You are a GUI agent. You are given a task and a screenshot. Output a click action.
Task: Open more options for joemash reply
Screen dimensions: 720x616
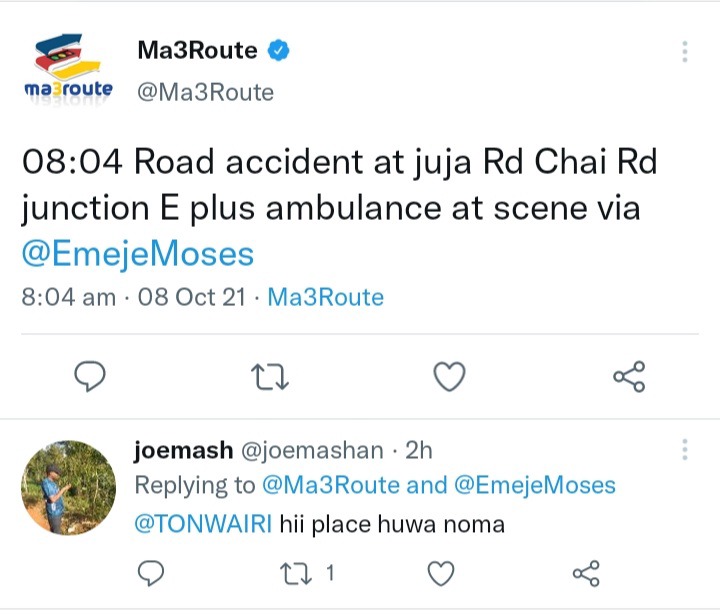click(685, 449)
